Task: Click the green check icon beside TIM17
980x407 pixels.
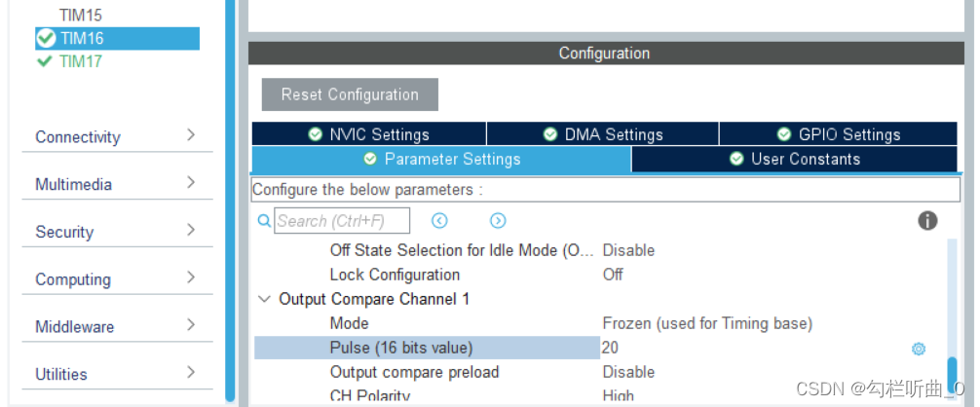Action: (x=45, y=61)
